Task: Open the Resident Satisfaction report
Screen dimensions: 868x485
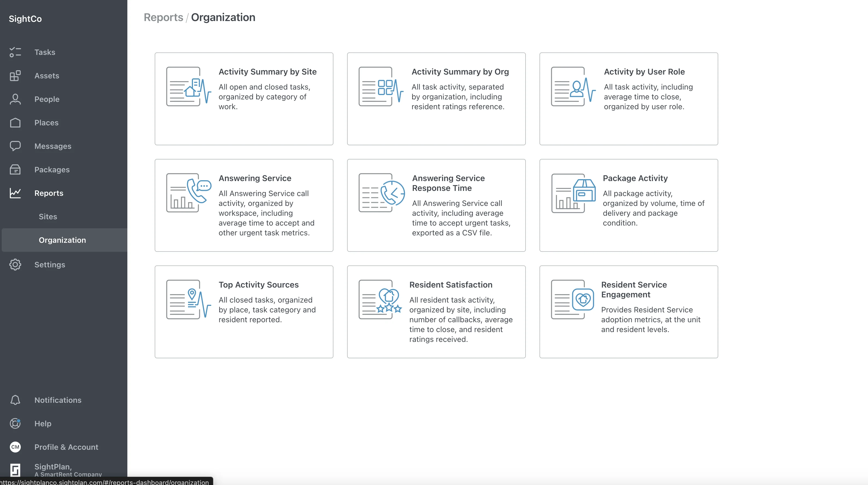Action: 451,285
